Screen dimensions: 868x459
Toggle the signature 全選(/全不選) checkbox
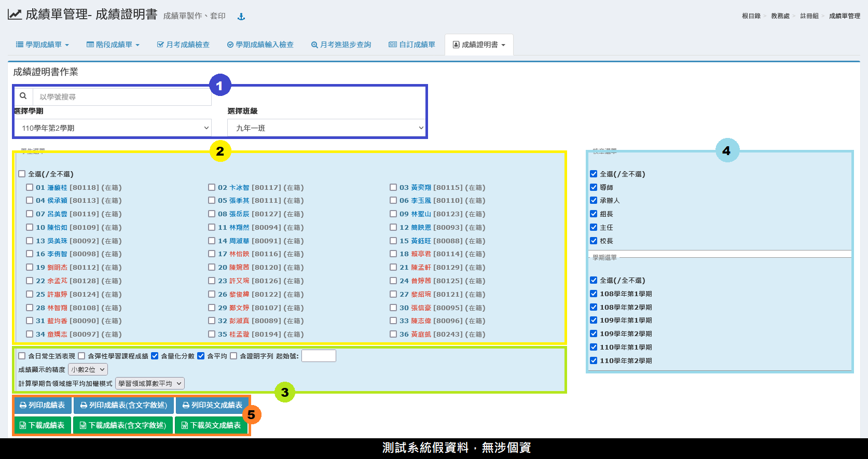pos(594,174)
